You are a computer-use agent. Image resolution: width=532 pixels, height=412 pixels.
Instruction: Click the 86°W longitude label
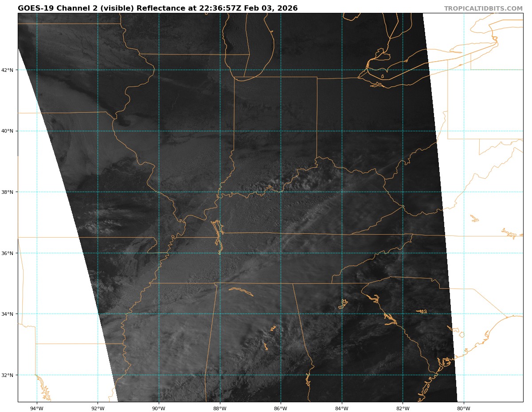(281, 408)
